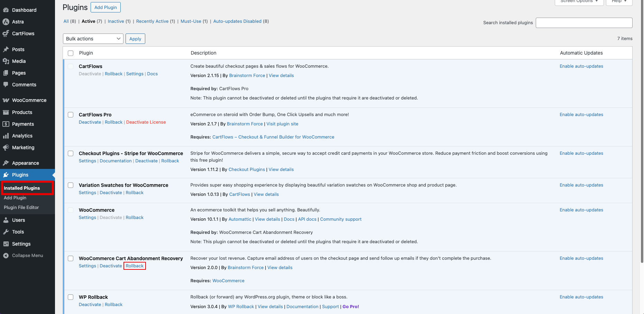Toggle the select-all plugins checkbox

pos(71,53)
